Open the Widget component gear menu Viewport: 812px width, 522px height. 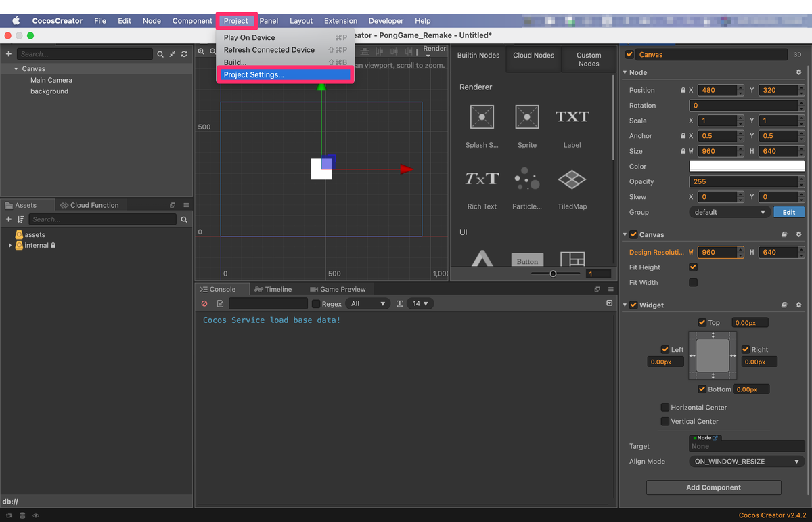point(798,305)
